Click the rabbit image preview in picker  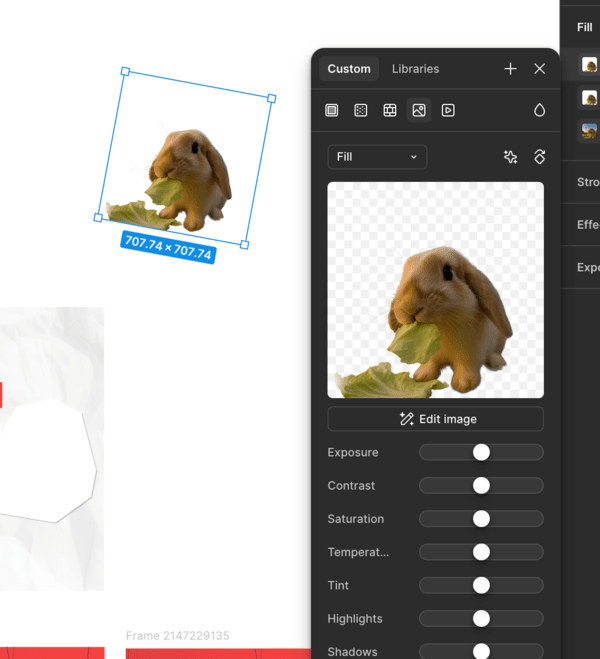point(436,290)
